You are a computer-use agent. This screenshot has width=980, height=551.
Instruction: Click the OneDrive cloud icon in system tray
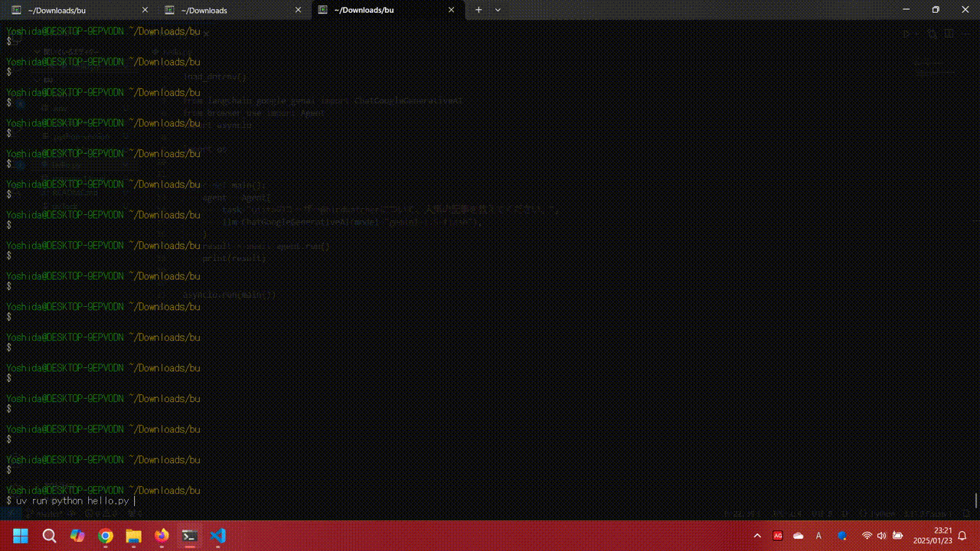[x=798, y=536]
